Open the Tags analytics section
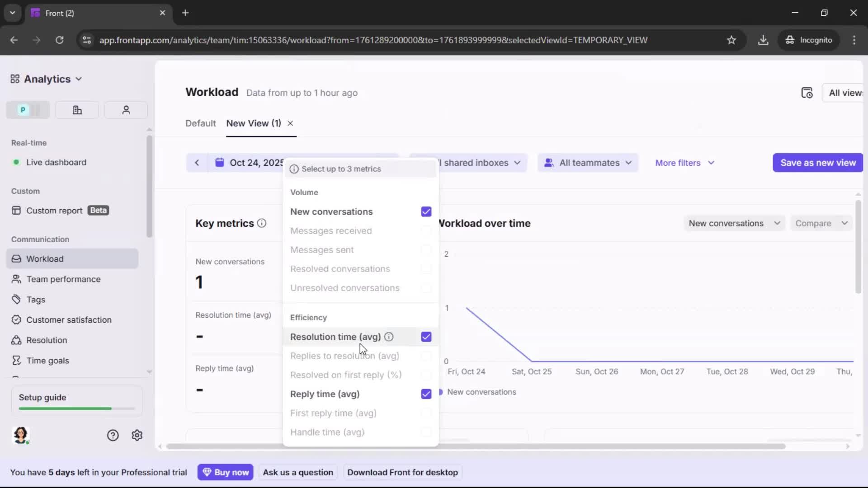The image size is (868, 488). point(35,300)
